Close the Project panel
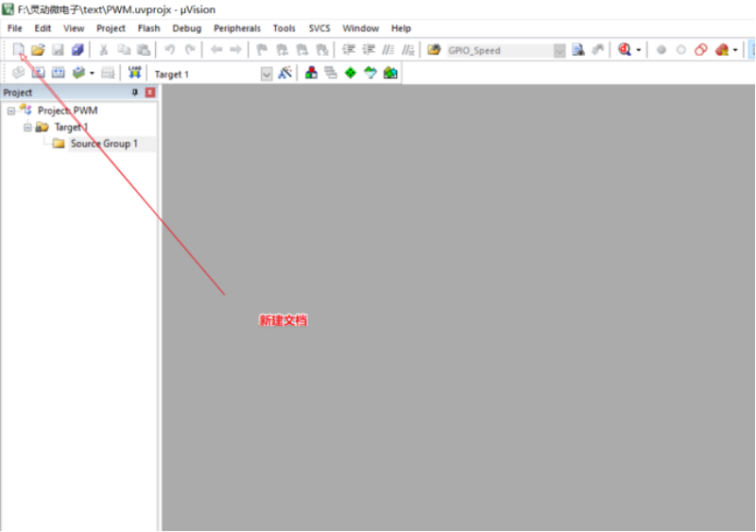Image resolution: width=756 pixels, height=532 pixels. [x=149, y=93]
